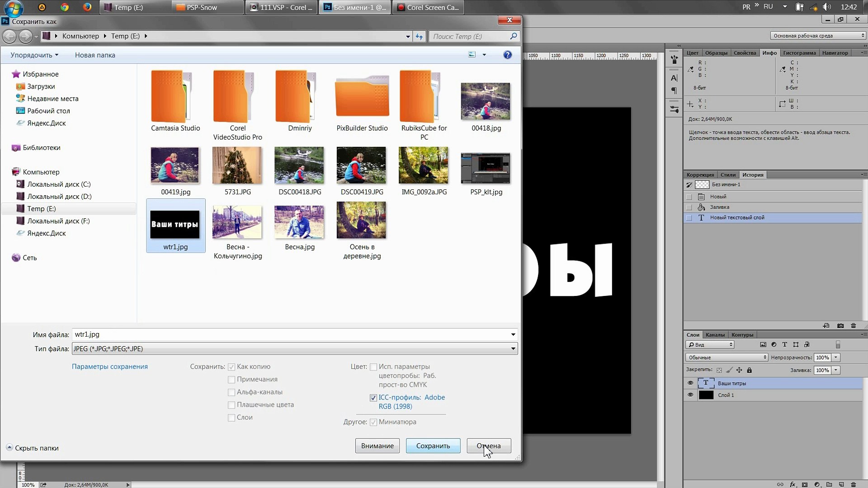
Task: Create new snapshot camera icon in History
Action: click(840, 326)
